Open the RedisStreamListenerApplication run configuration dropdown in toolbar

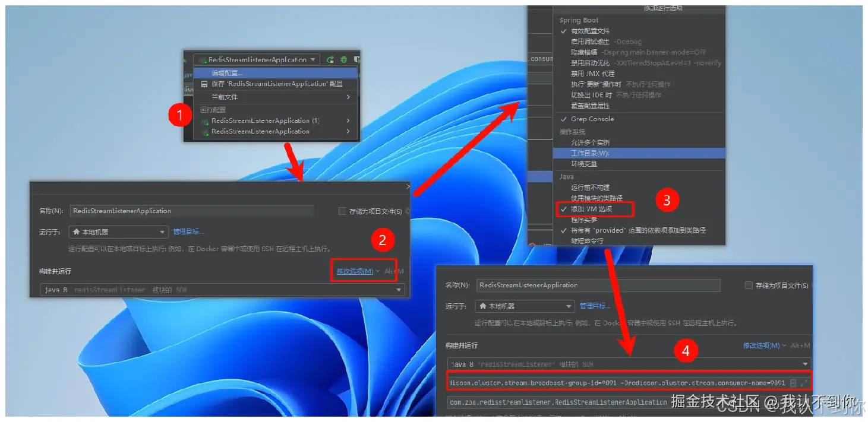[257, 60]
